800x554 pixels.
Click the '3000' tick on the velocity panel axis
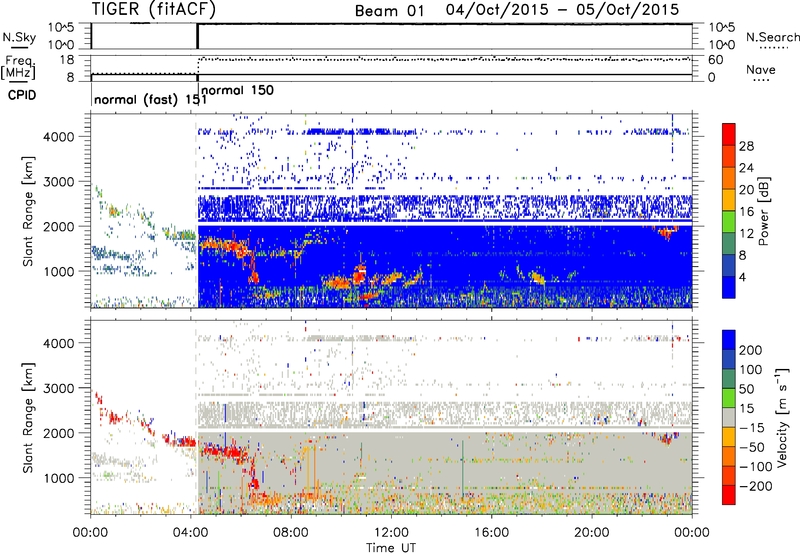(59, 388)
